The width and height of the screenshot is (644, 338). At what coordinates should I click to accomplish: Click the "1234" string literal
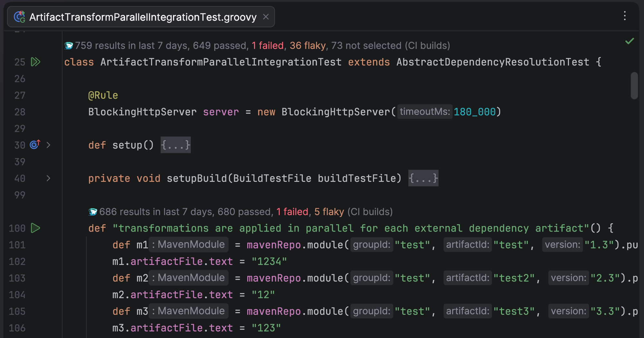click(x=269, y=261)
